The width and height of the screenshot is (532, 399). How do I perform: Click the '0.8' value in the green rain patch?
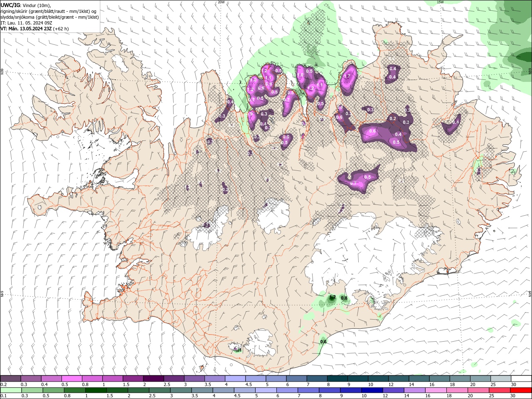click(x=344, y=298)
